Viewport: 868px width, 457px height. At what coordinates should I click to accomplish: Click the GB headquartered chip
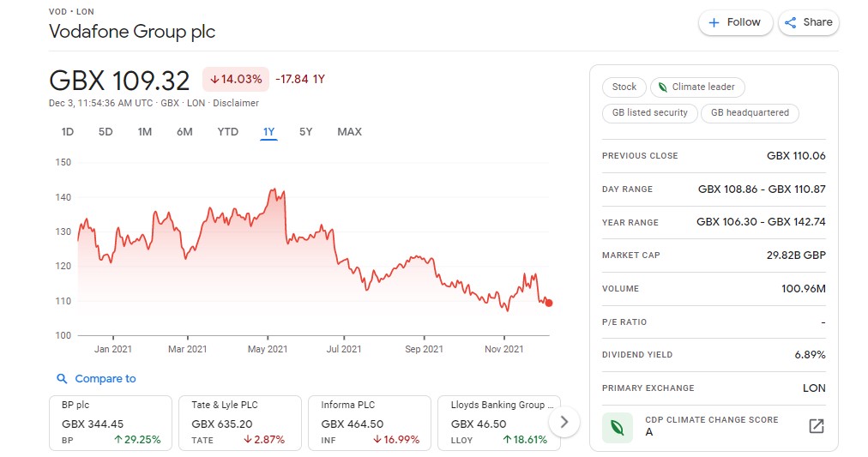[750, 113]
